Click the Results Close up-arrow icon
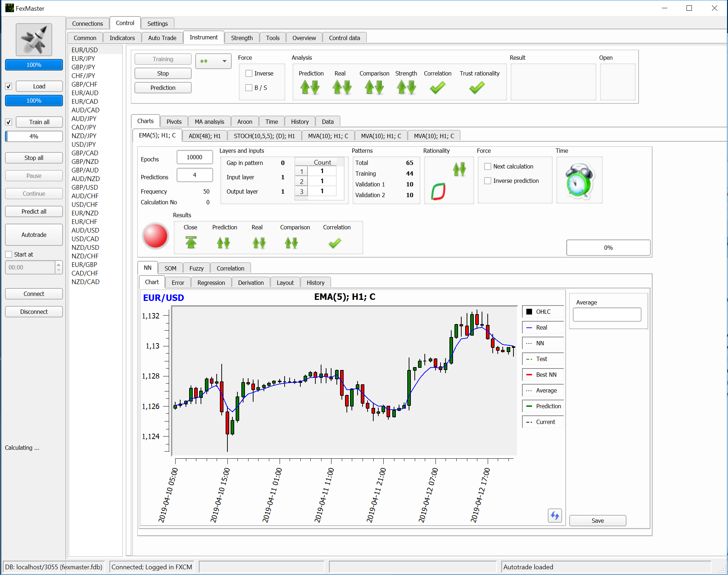The width and height of the screenshot is (728, 575). [191, 242]
